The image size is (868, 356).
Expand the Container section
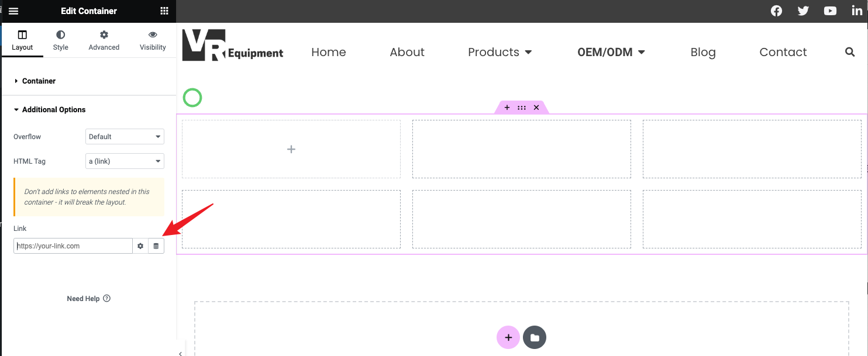coord(39,81)
